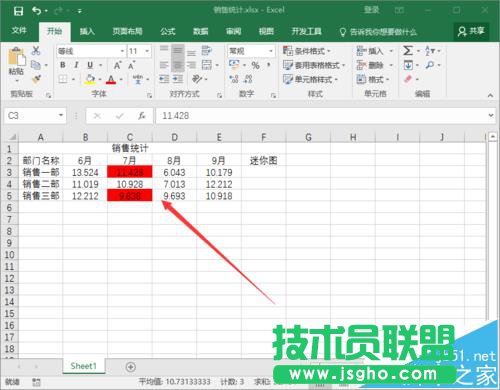The height and width of the screenshot is (390, 500).
Task: Open the font group dialog launcher
Action: pyautogui.click(x=149, y=95)
